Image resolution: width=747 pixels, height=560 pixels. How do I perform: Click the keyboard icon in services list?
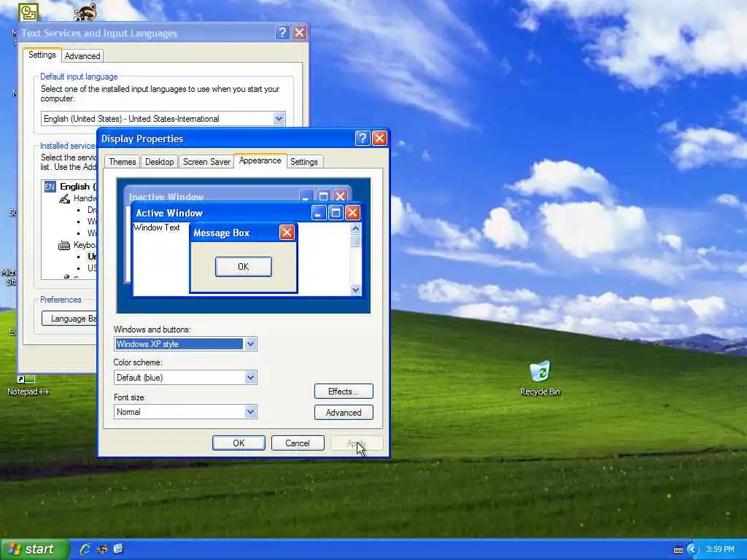64,246
